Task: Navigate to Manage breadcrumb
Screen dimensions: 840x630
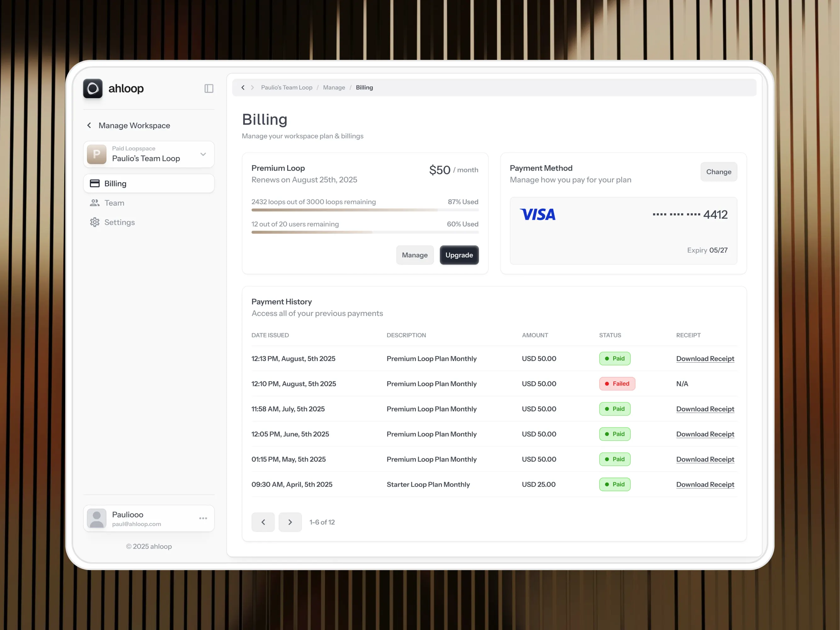Action: click(334, 87)
